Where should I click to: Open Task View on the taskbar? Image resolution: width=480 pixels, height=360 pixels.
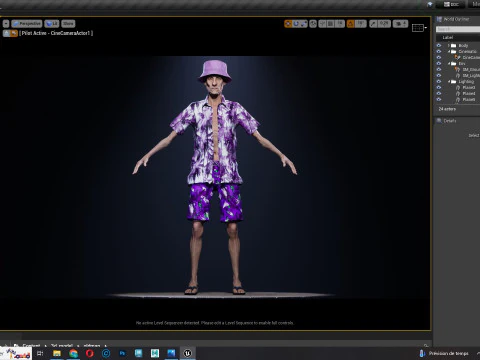(40, 353)
